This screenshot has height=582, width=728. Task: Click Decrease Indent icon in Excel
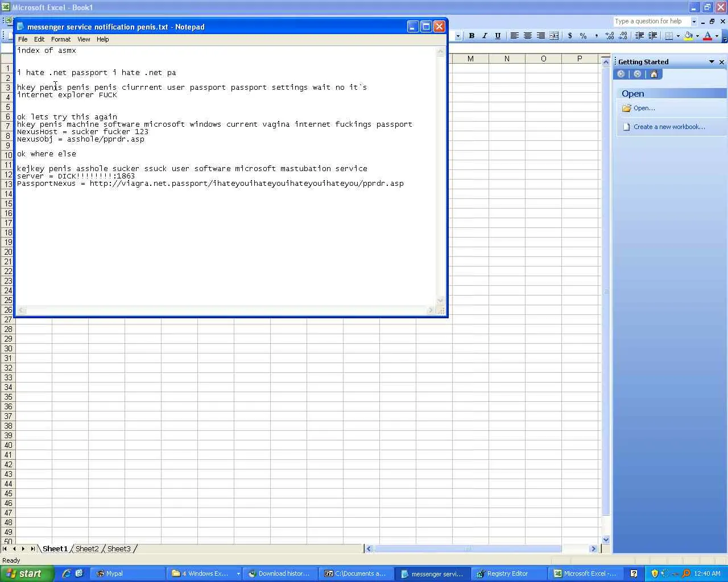point(639,36)
